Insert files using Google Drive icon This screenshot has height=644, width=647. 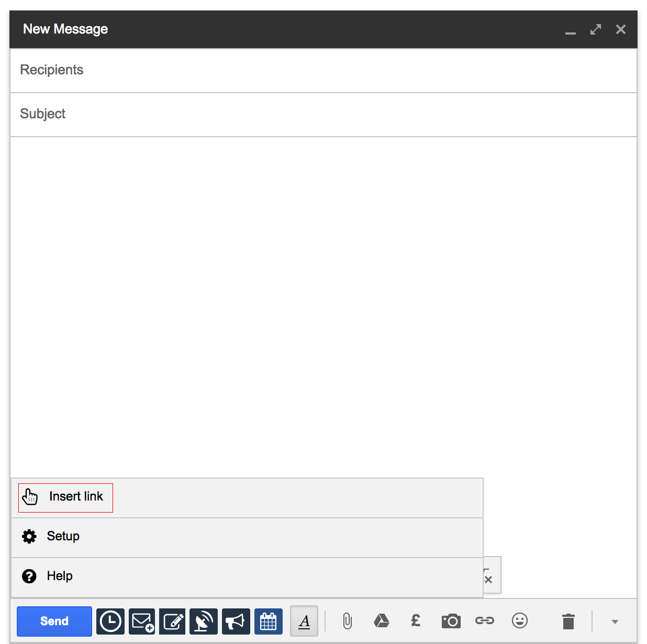point(381,621)
